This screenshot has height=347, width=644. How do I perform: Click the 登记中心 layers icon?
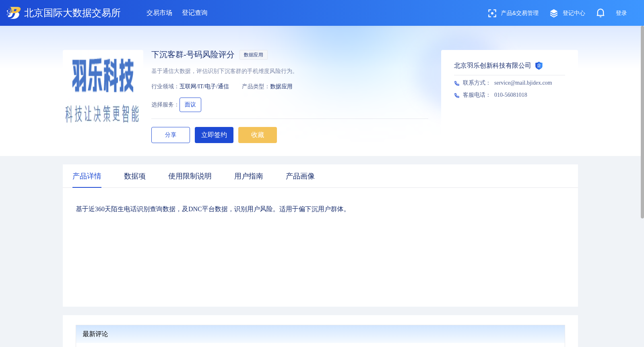coord(554,13)
